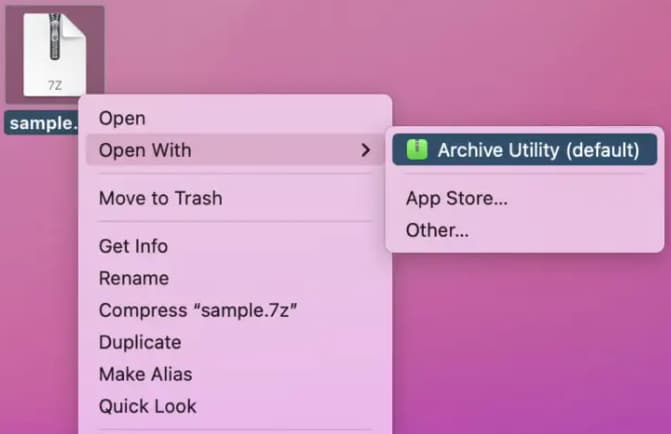Choose Make Alias
The image size is (671, 434).
click(x=235, y=374)
